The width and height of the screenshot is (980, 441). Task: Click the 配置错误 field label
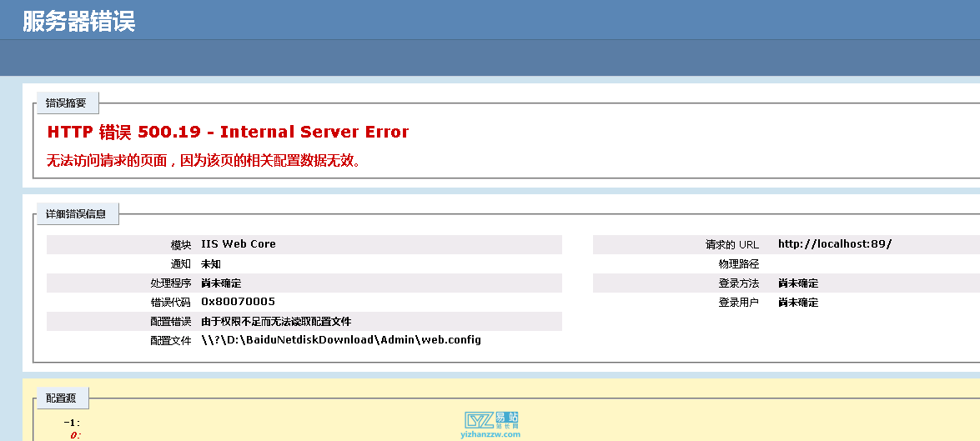coord(171,322)
